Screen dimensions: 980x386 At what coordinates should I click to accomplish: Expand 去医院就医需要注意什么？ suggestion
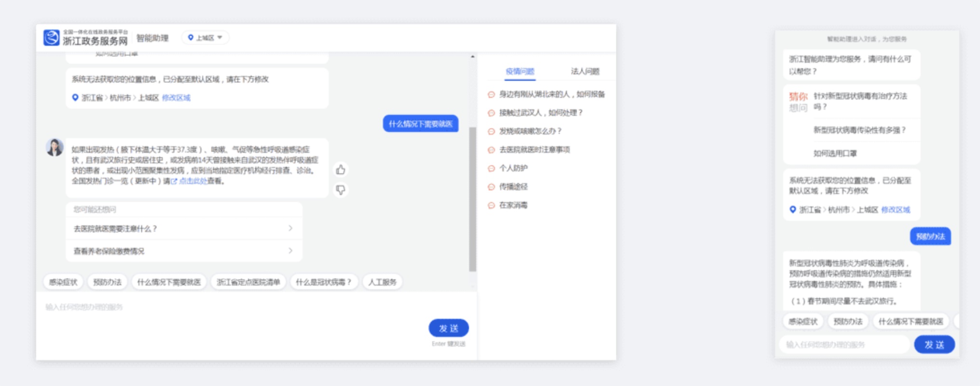[x=184, y=229]
